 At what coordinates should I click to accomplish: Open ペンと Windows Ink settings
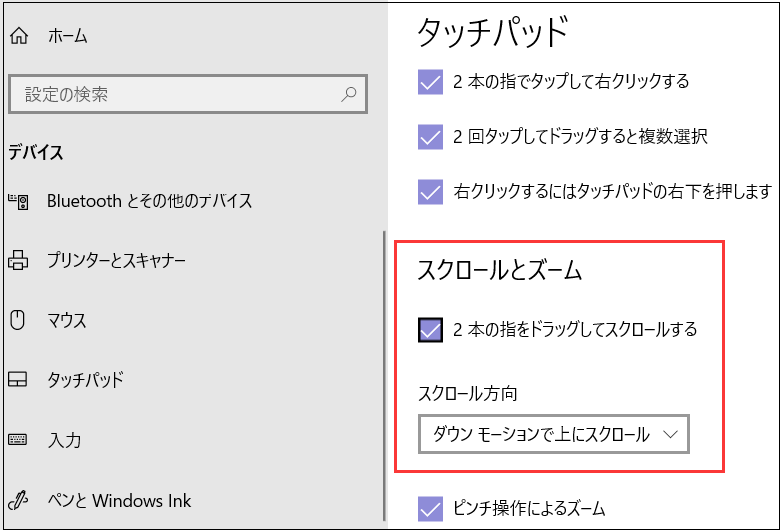(x=119, y=500)
